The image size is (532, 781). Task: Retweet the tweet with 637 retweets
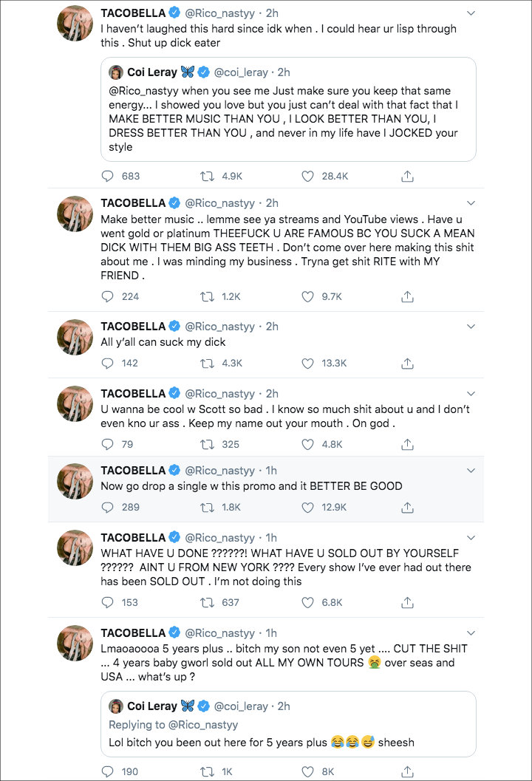(207, 603)
